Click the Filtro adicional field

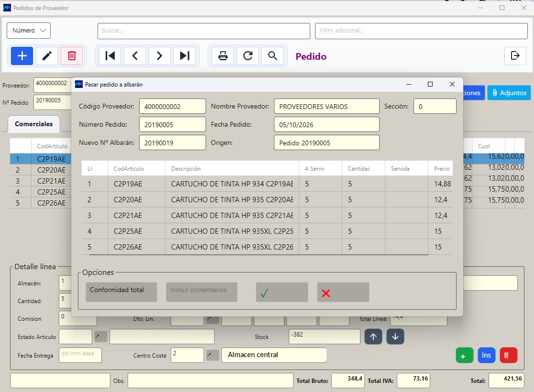421,31
